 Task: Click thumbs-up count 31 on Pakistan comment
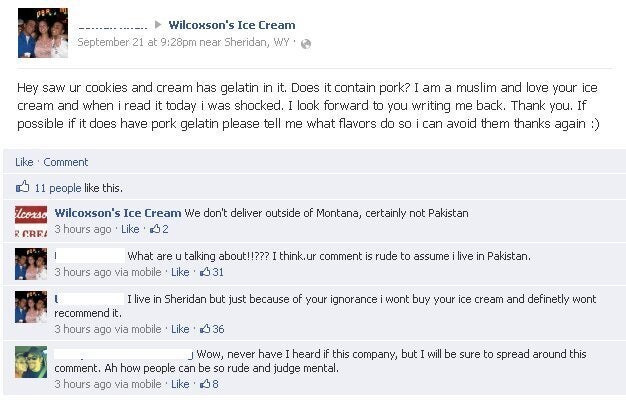(x=212, y=272)
